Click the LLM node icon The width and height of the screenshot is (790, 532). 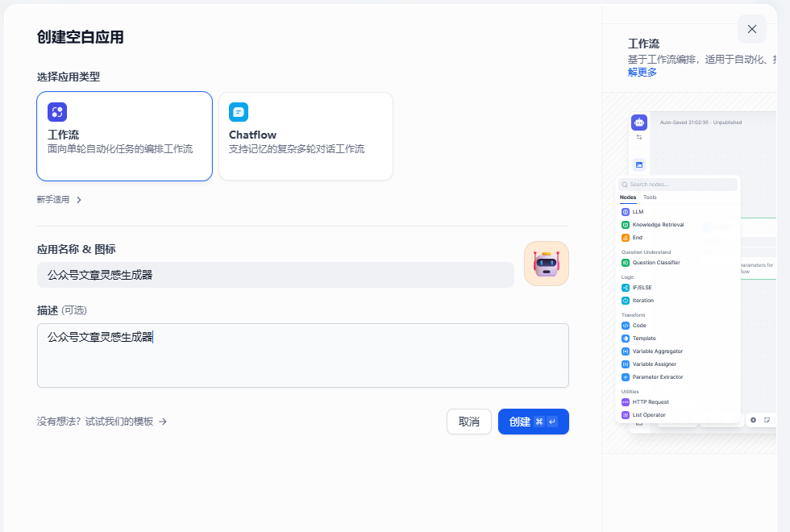(626, 212)
